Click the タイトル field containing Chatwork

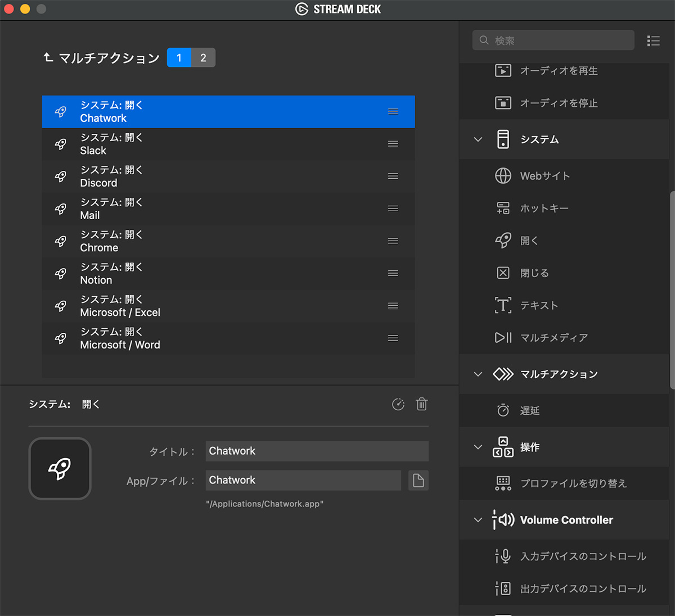point(317,451)
